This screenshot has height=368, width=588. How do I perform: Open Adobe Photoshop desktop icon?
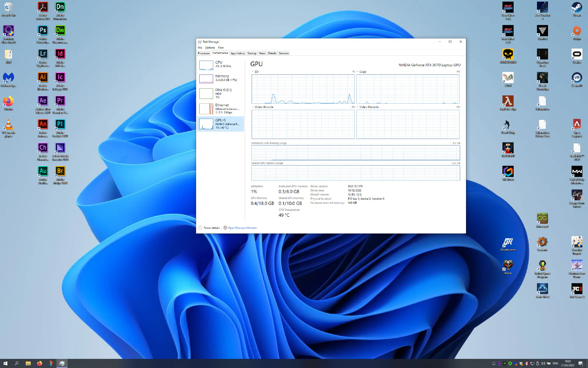43,31
